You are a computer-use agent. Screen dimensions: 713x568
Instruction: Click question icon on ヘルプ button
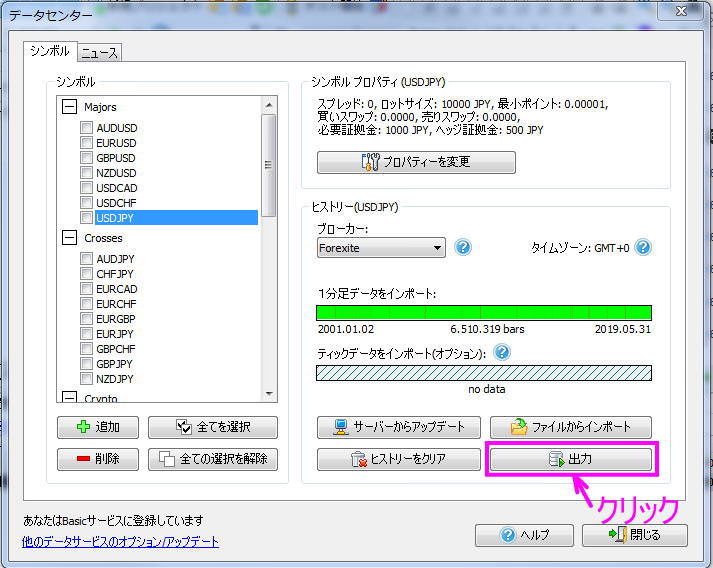point(507,535)
